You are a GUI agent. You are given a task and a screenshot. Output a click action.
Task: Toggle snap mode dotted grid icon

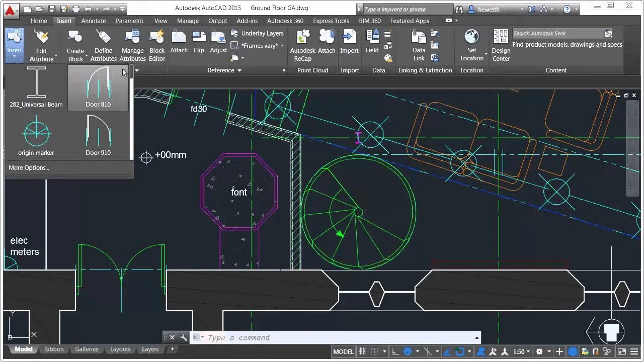click(374, 351)
